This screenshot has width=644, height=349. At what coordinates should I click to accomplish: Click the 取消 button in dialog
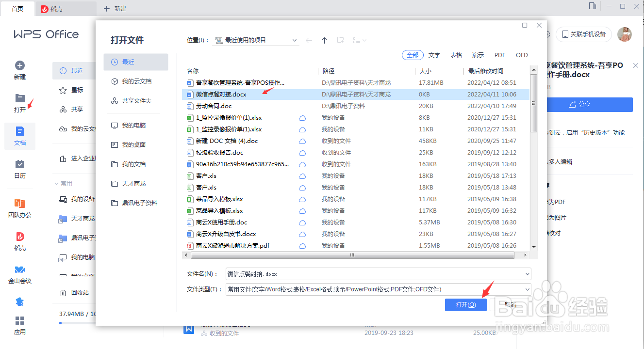click(510, 304)
